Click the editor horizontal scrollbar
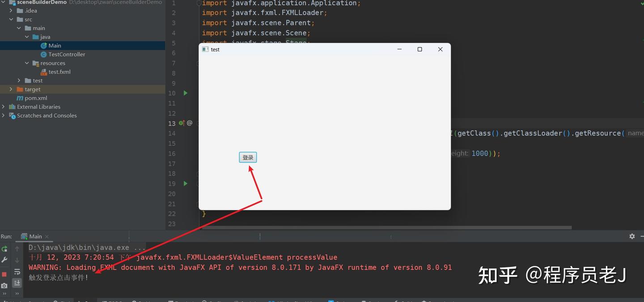Viewport: 644px width, 302px height. [x=386, y=227]
